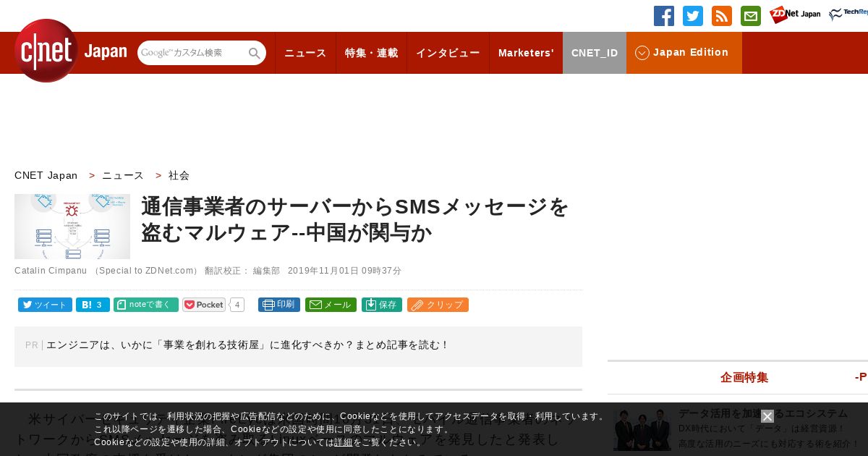Select the 企画特集 tab
Image resolution: width=868 pixels, height=456 pixels.
(x=744, y=377)
